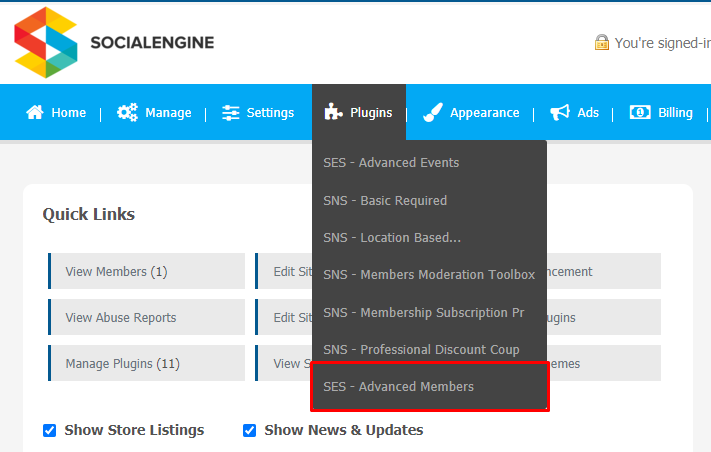
Task: Uncheck Show News & Updates checkbox
Action: coord(249,430)
